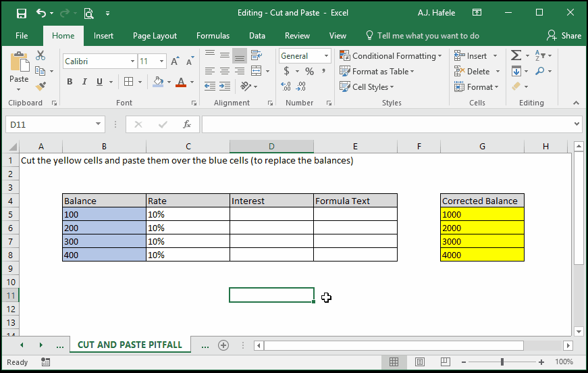Select Middle Align vertical alignment
The image size is (588, 373).
point(225,55)
